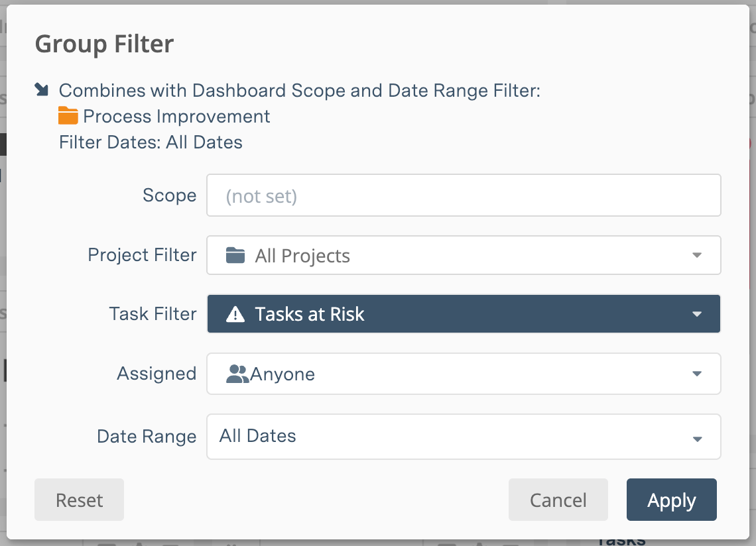Click the Scope input field
Viewport: 756px width, 546px height.
[x=464, y=195]
